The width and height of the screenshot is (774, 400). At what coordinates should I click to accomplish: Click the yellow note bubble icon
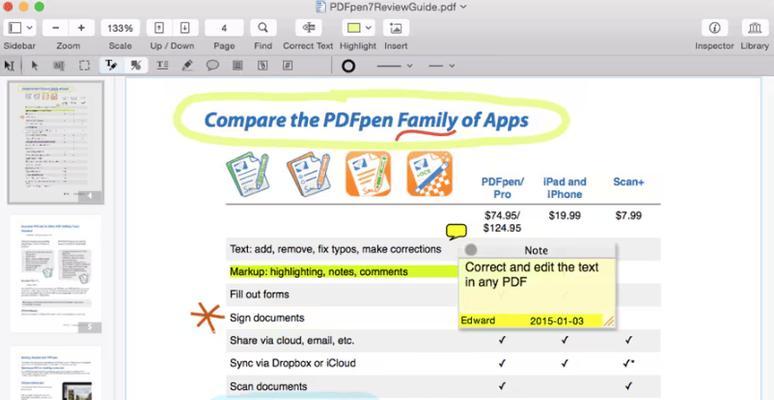tap(456, 232)
